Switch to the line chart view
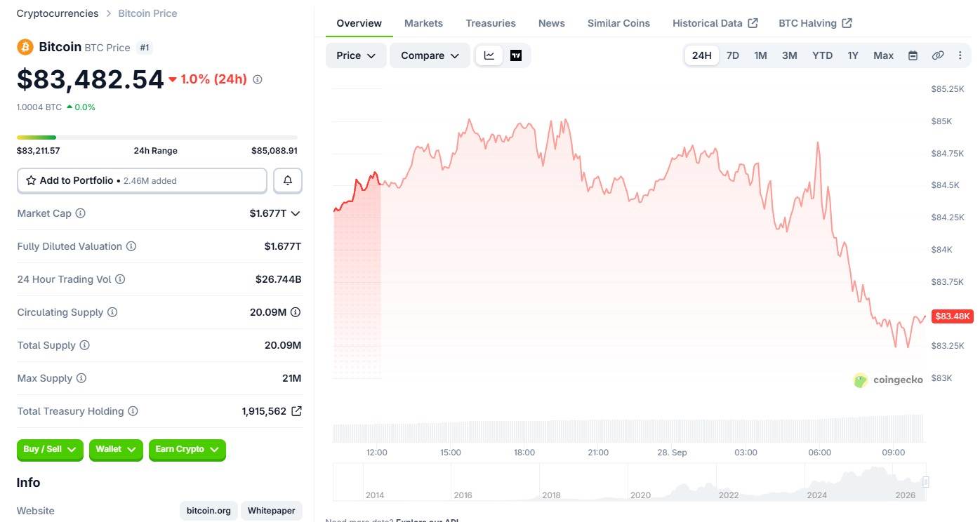Image resolution: width=980 pixels, height=522 pixels. [x=489, y=55]
